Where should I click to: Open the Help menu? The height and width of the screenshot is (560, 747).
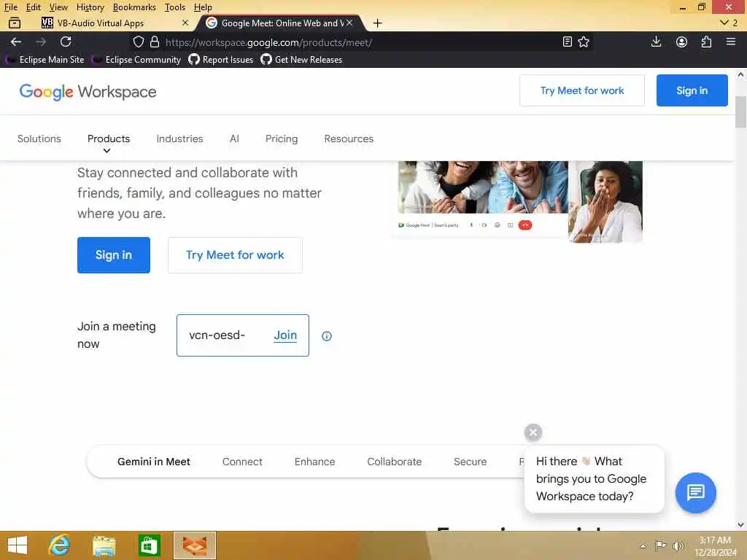(x=203, y=7)
